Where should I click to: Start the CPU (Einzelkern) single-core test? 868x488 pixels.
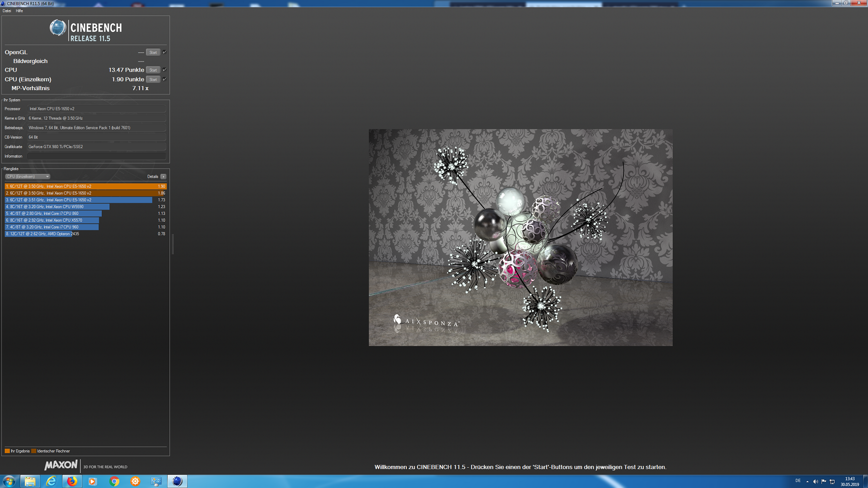point(153,79)
